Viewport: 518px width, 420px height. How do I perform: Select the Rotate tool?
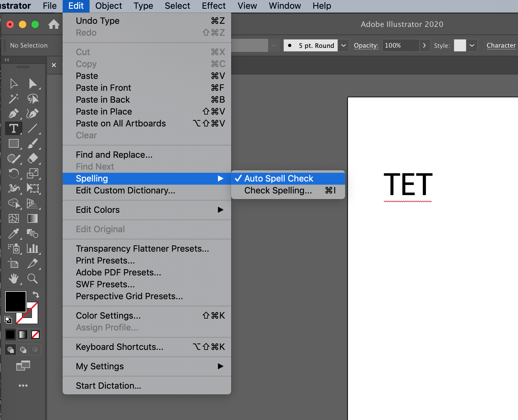[x=14, y=174]
